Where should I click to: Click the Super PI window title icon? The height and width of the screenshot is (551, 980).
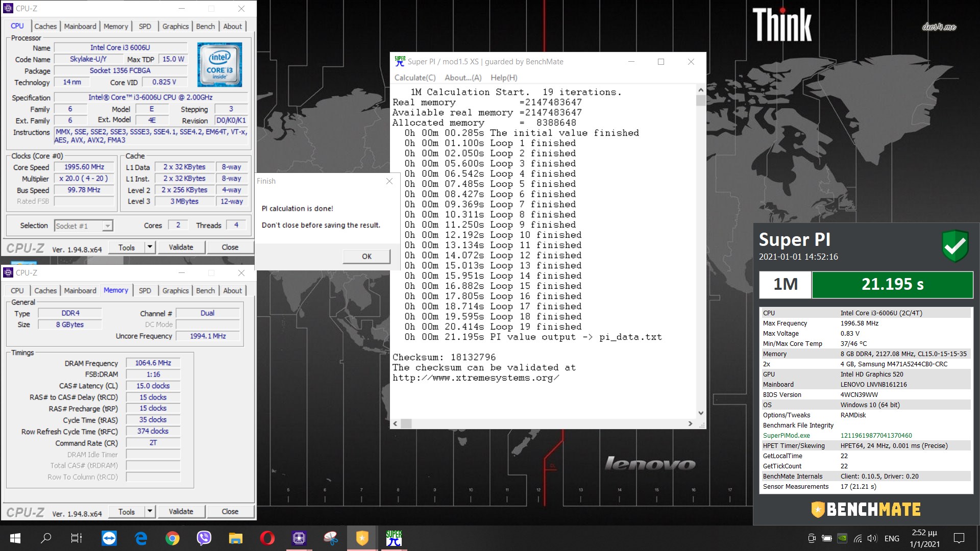(x=400, y=61)
